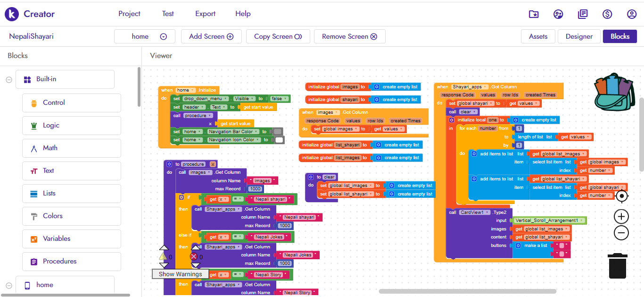This screenshot has height=297, width=644.
Task: Switch to the Designer view
Action: 579,36
